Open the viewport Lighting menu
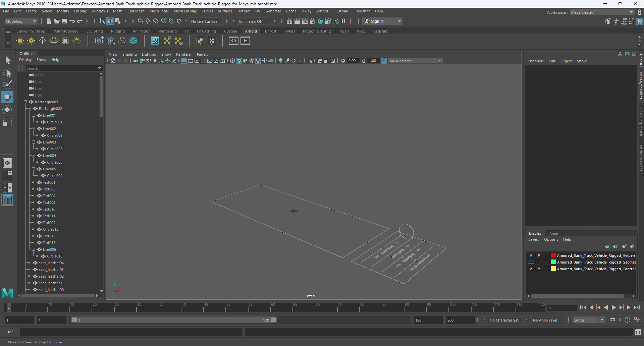 149,54
